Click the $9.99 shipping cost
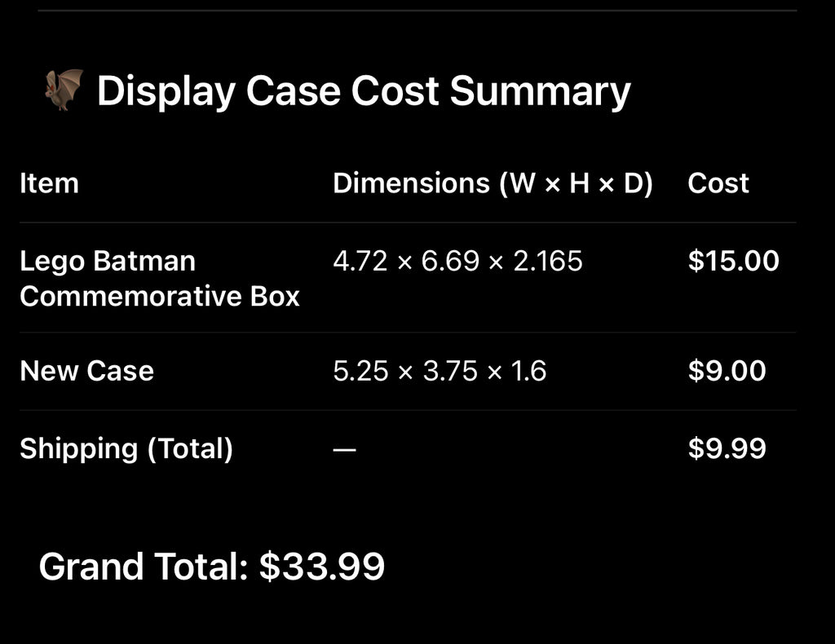 (x=727, y=449)
